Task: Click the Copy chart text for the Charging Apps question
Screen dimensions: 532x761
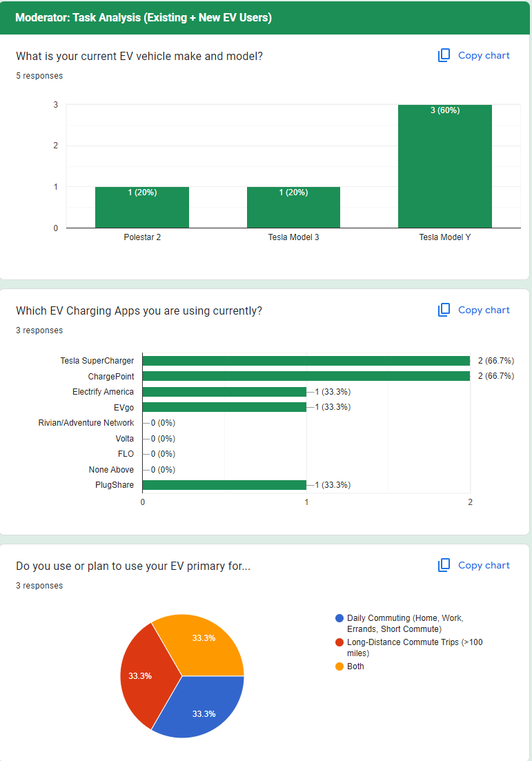Action: [484, 310]
